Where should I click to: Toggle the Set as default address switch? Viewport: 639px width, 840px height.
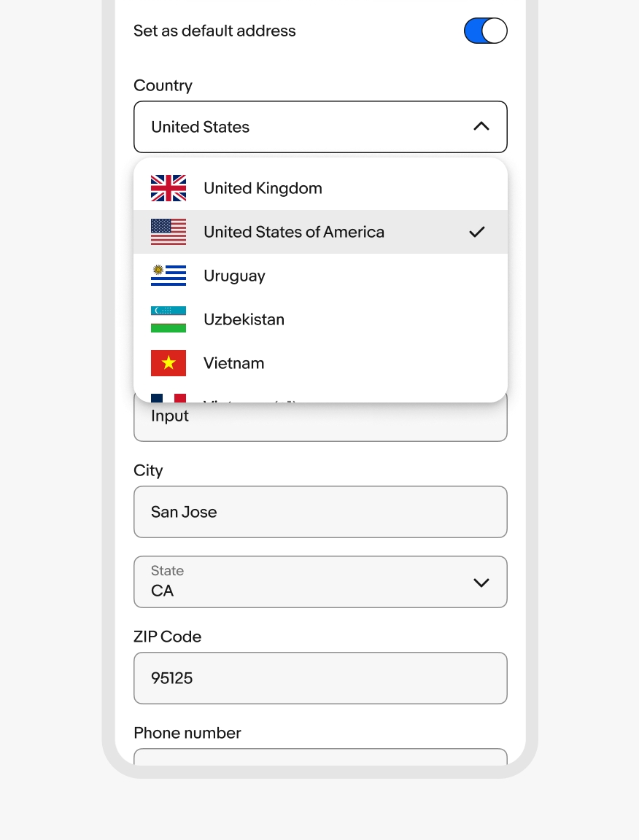(x=485, y=31)
